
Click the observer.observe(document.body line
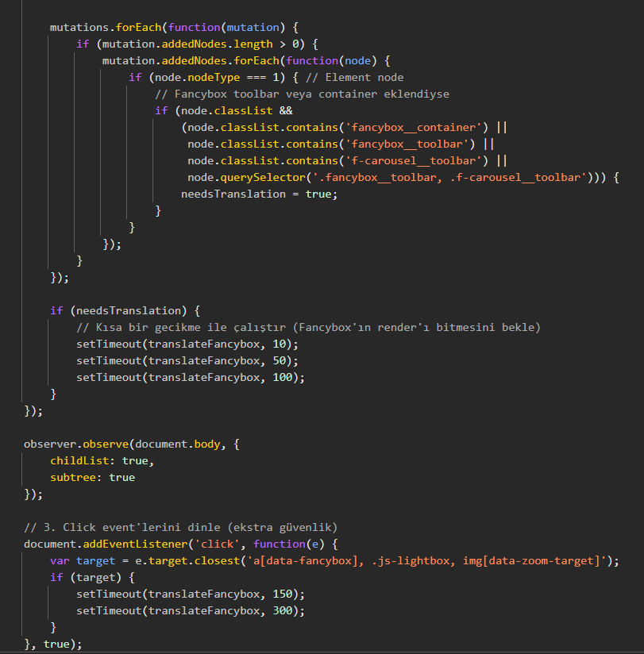(x=132, y=444)
